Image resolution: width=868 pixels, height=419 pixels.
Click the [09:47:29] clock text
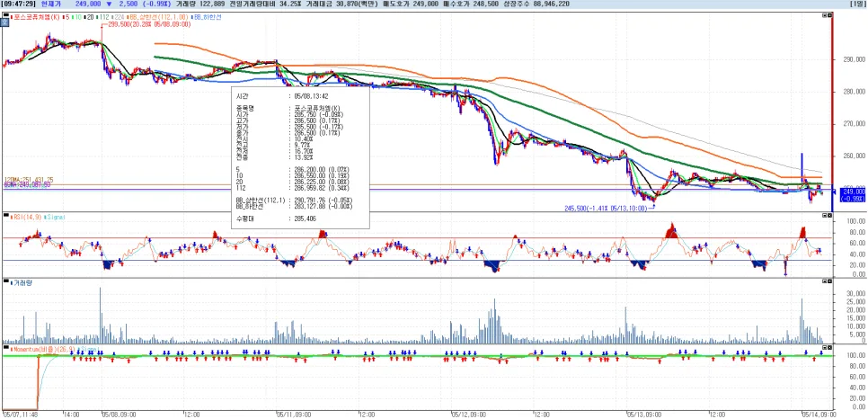(x=20, y=4)
